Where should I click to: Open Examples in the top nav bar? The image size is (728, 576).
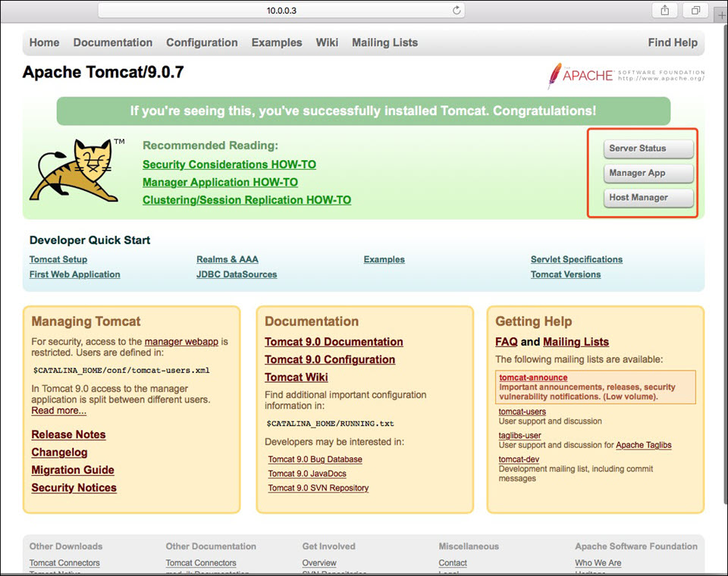pos(277,42)
